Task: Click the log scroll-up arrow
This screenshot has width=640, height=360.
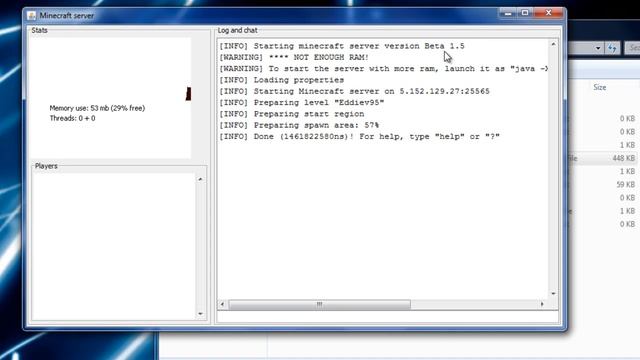Action: point(553,44)
